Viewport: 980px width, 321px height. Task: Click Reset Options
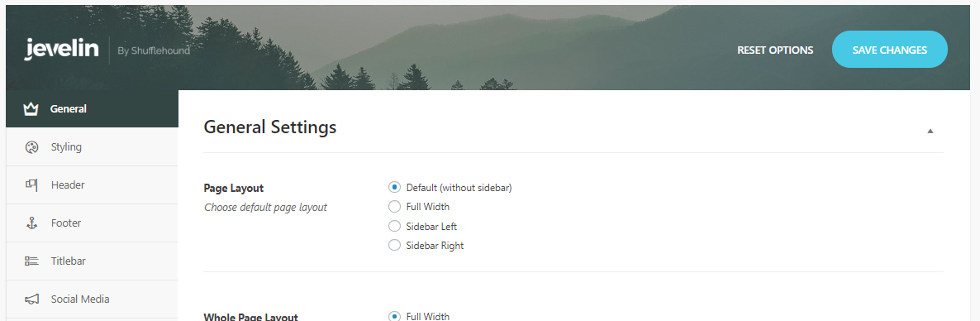pos(775,50)
